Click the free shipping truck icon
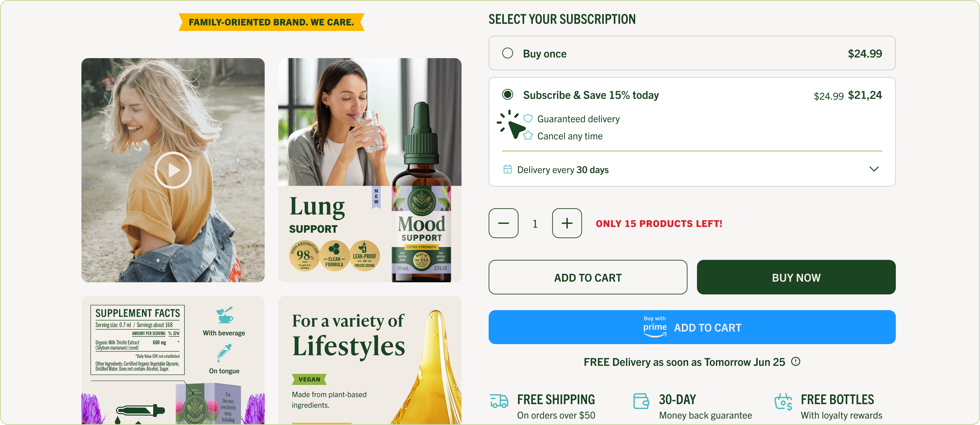 click(499, 401)
